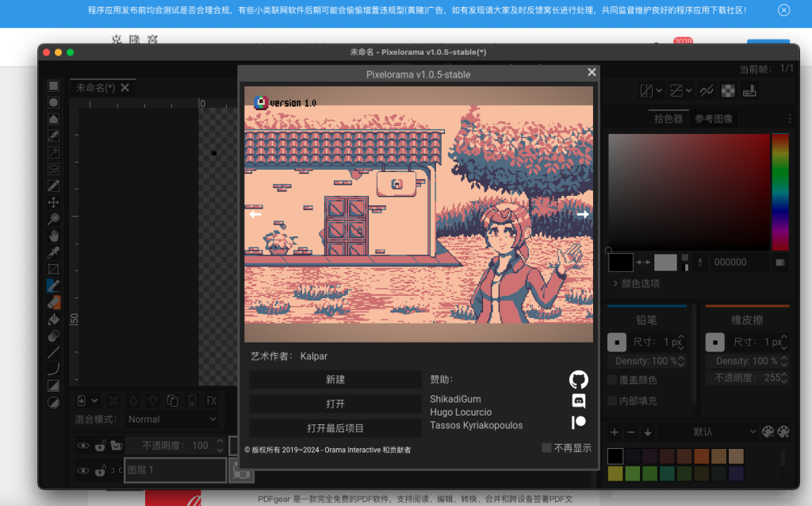Screen dimensions: 812x506
Task: Select the Polygonal Selection tool
Action: [x=53, y=119]
